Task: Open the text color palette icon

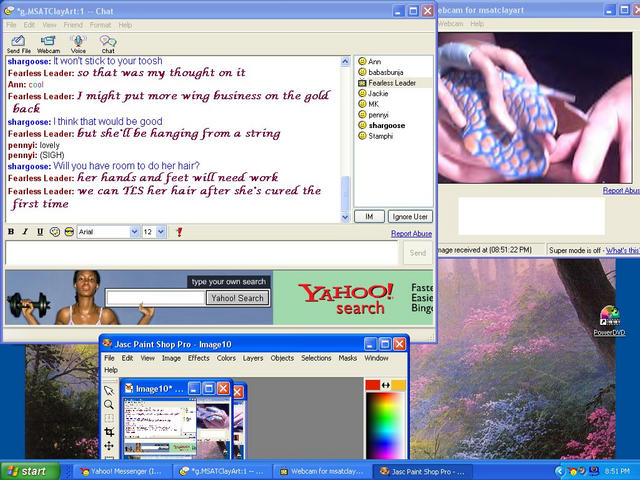Action: click(x=55, y=232)
